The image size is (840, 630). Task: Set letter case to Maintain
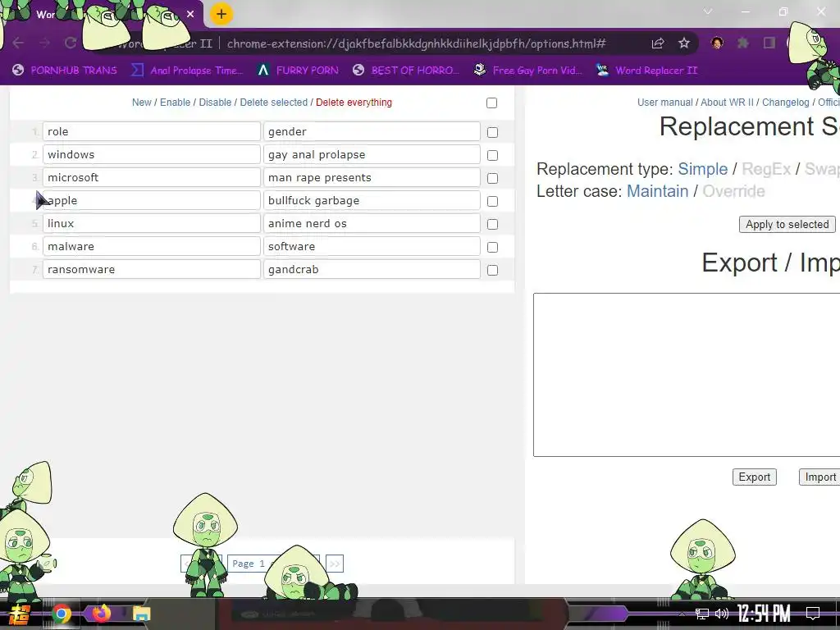pos(657,191)
